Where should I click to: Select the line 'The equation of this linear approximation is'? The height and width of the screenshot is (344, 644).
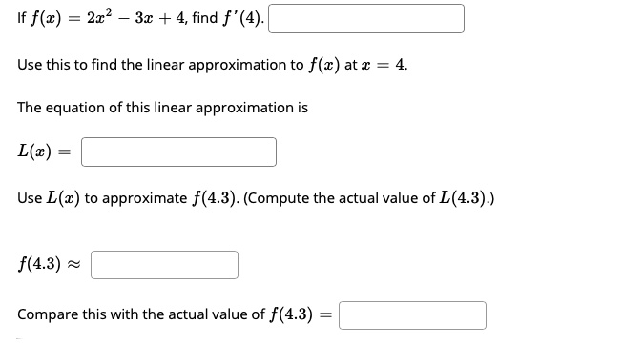pos(162,108)
